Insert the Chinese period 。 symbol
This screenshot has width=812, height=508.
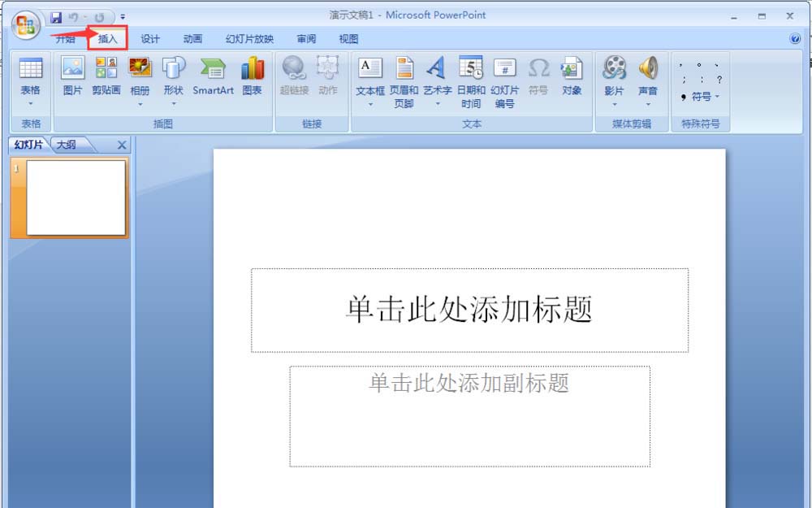pos(699,65)
